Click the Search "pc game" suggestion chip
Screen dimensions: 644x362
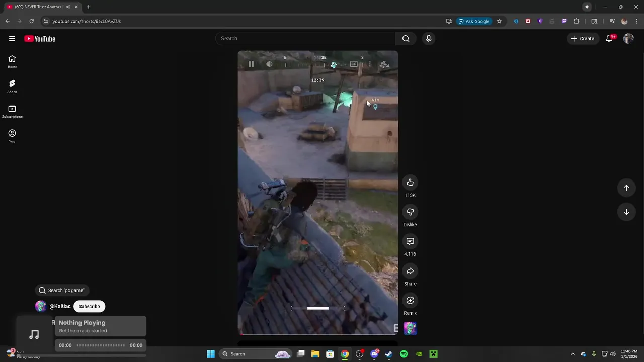pyautogui.click(x=62, y=290)
